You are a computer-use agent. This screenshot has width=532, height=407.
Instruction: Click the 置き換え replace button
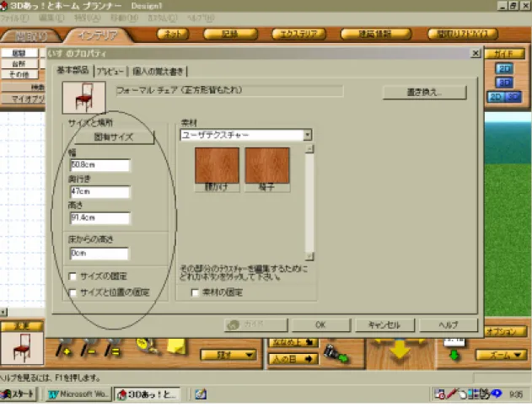[x=424, y=92]
